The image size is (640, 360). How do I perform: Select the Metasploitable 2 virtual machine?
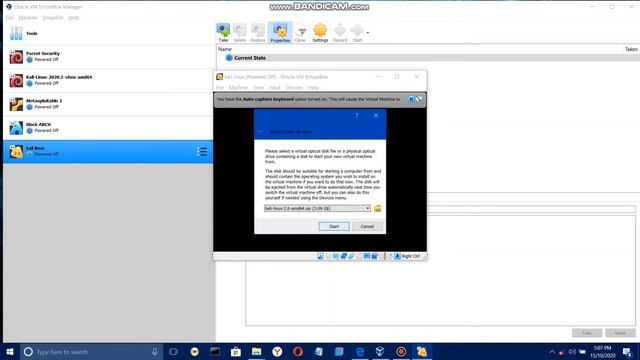point(108,104)
